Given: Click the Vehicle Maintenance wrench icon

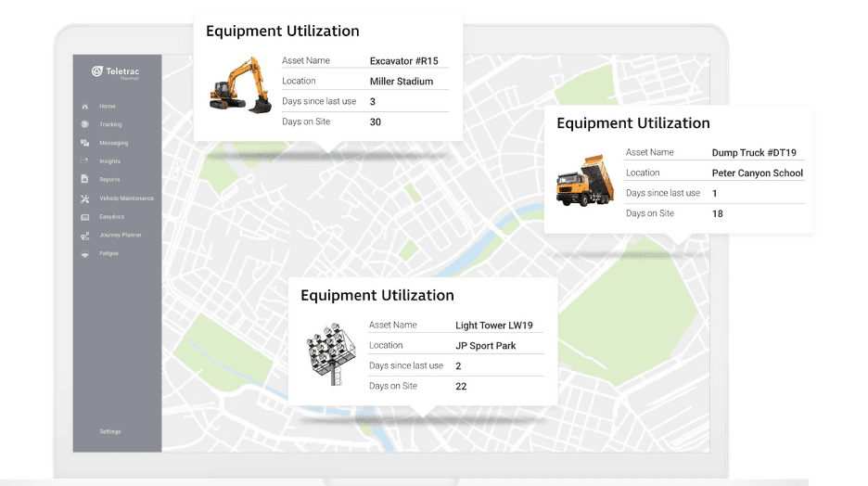Looking at the screenshot, I should 84,198.
